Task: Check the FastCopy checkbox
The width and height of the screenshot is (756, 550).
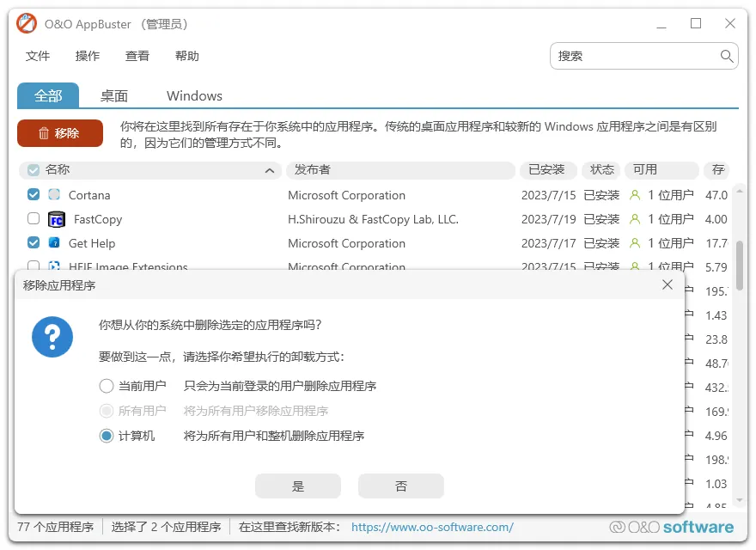Action: (34, 218)
